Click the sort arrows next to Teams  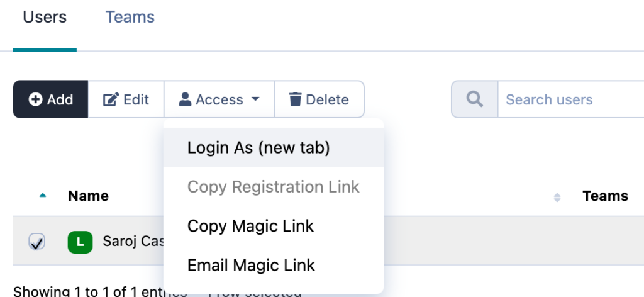point(557,197)
